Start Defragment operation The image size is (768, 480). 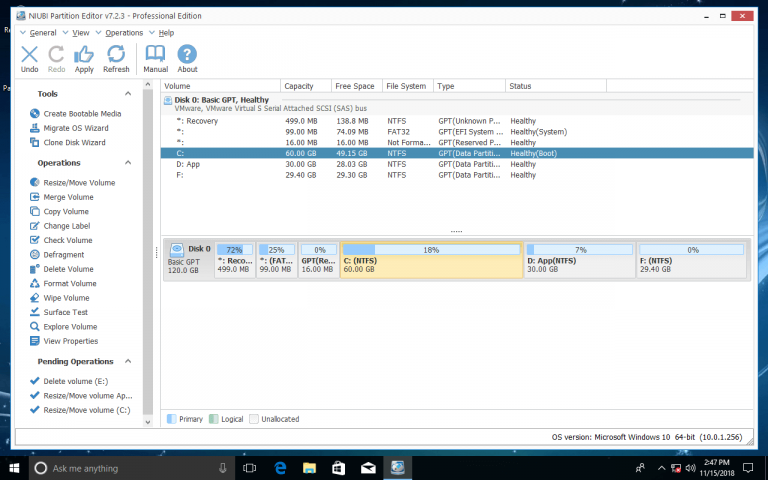tap(57, 255)
